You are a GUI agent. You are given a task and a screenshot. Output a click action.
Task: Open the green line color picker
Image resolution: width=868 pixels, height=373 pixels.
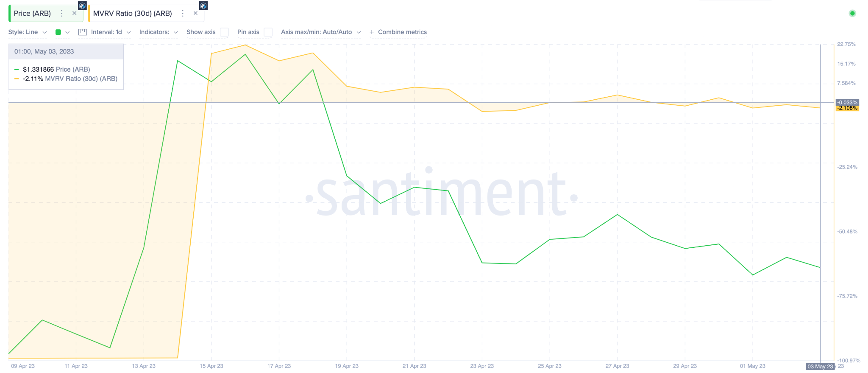(62, 32)
